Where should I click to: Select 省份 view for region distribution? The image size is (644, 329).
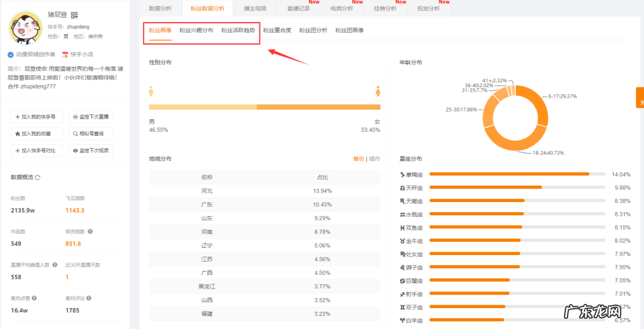click(x=358, y=159)
